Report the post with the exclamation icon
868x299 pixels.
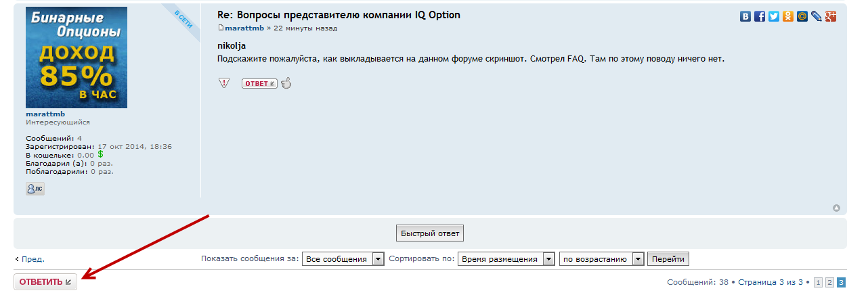(224, 83)
